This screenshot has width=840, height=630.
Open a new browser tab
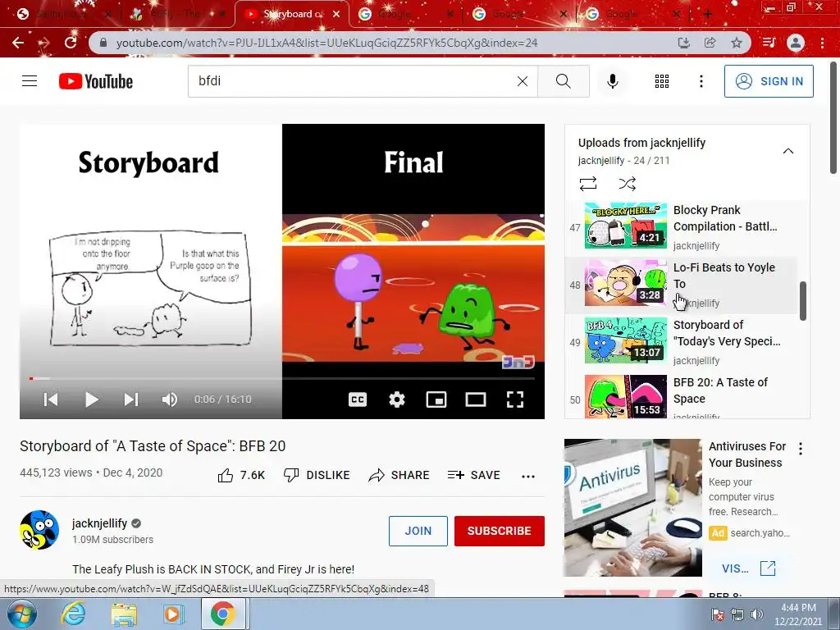pyautogui.click(x=707, y=15)
